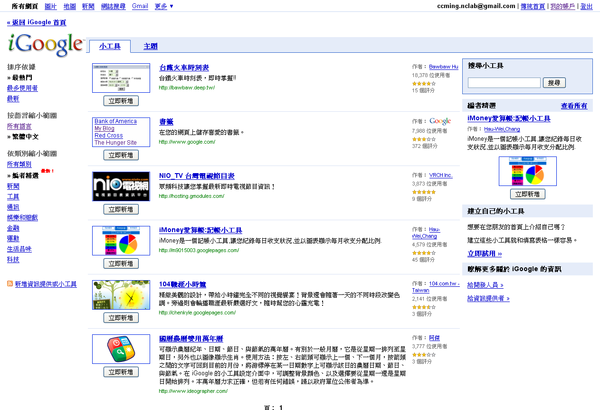Image resolution: width=600 pixels, height=410 pixels.
Task: Click 立即新增 in the editor's picks sidebar
Action: [x=528, y=194]
